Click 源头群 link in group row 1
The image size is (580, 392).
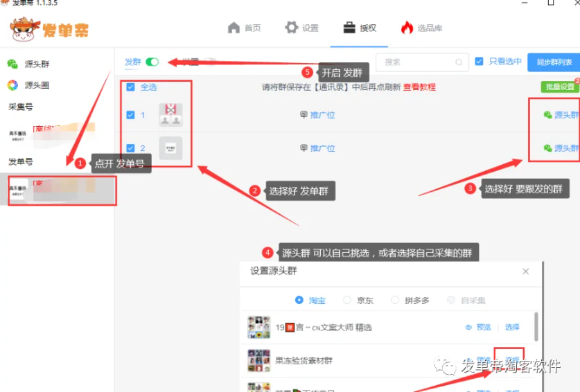[x=561, y=115]
